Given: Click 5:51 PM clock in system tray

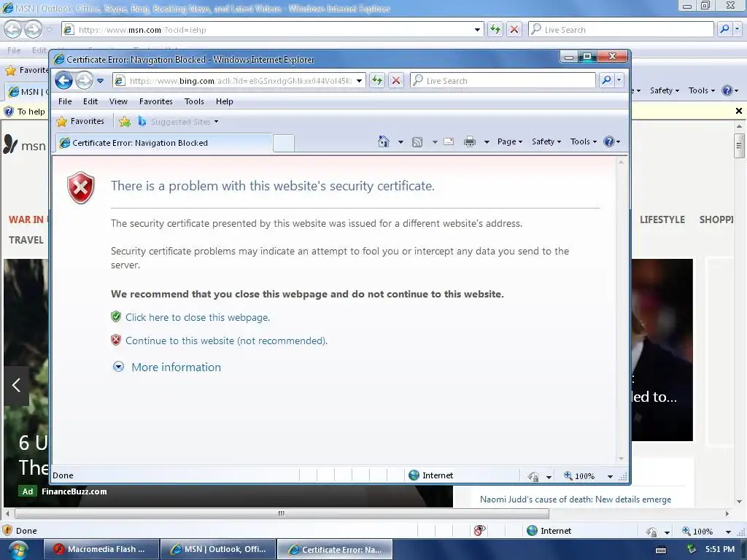Looking at the screenshot, I should (719, 549).
